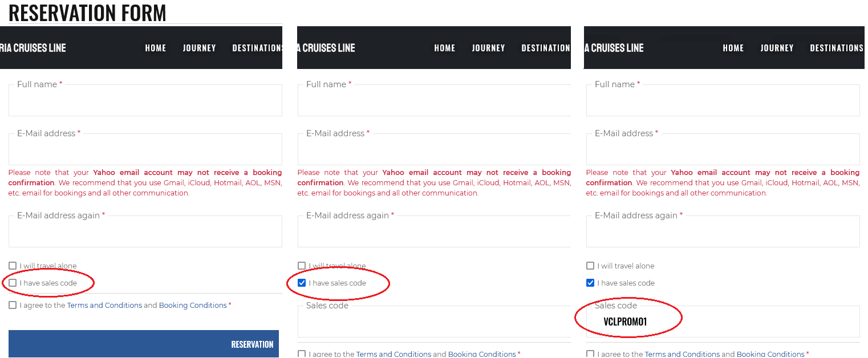Focus the E-Mail address field in the first form

point(145,149)
